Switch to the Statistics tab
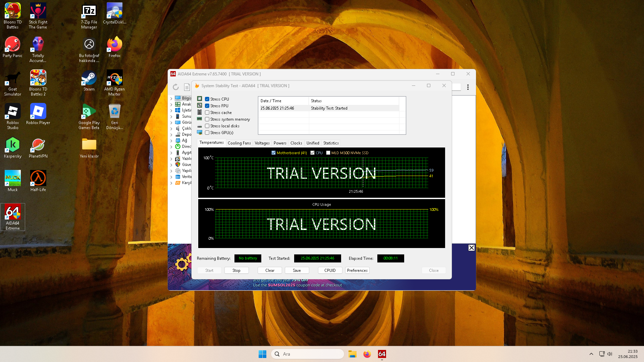The image size is (644, 362). (x=331, y=143)
